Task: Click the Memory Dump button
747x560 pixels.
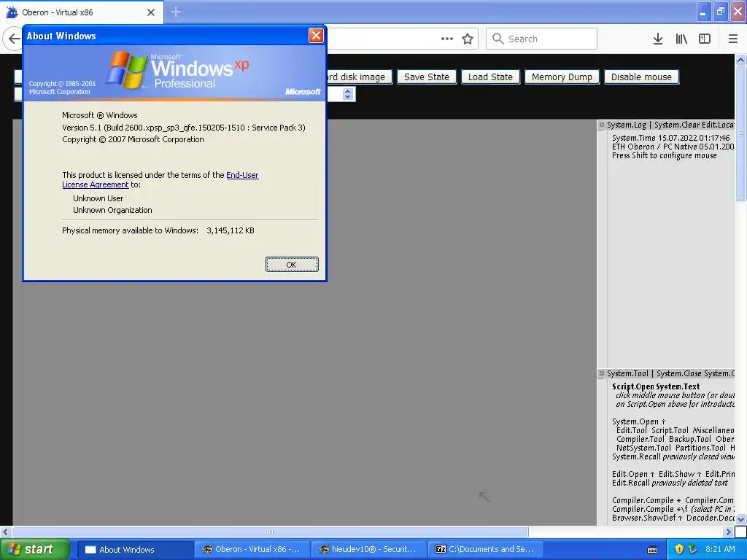Action: pos(562,77)
